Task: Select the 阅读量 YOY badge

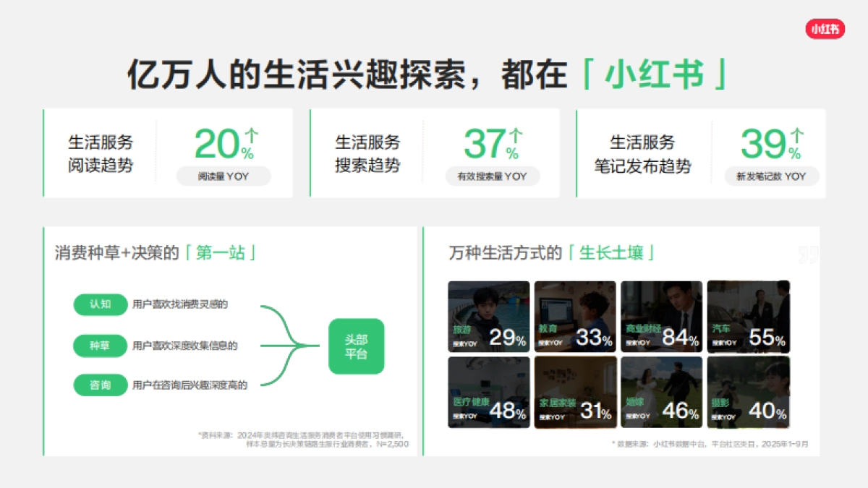Action: tap(223, 176)
